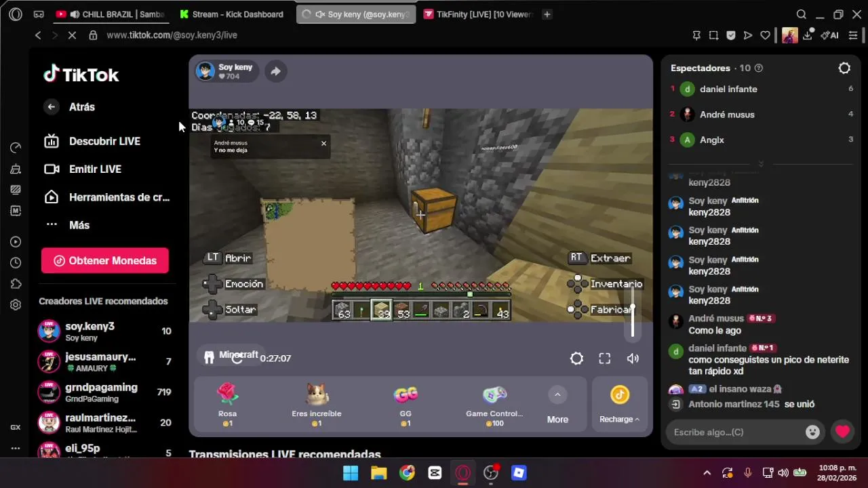Click Espectadores info icon
The height and width of the screenshot is (488, 868).
tap(759, 68)
